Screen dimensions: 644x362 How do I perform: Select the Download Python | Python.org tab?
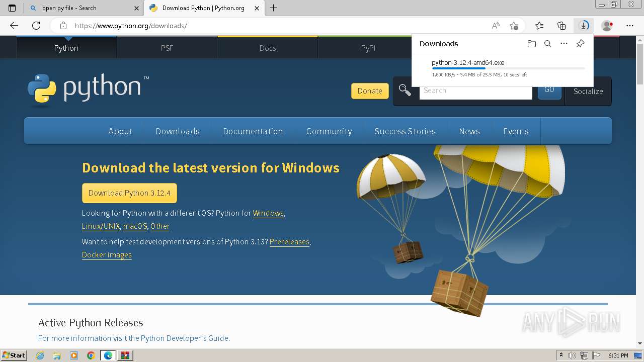point(203,8)
